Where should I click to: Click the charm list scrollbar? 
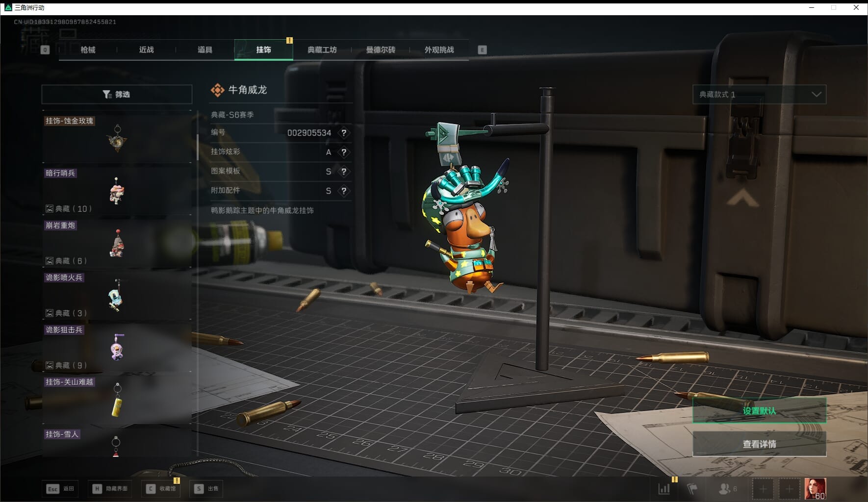pyautogui.click(x=198, y=147)
